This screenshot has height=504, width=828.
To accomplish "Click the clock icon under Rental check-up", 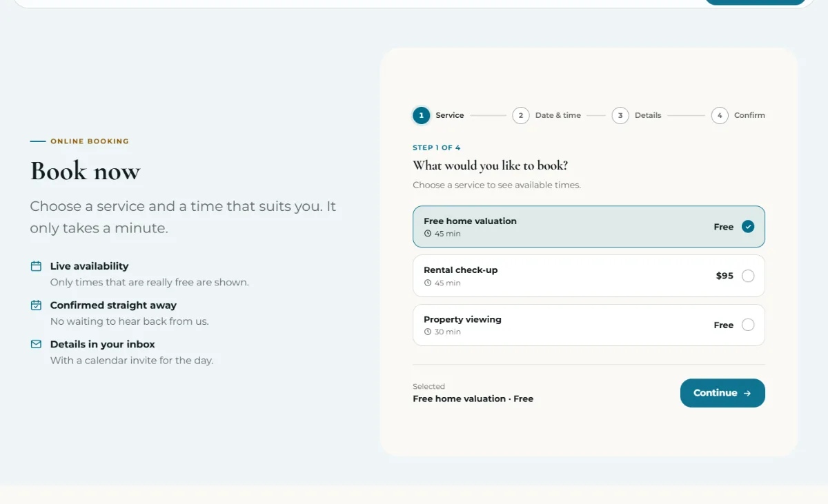I will (x=428, y=283).
